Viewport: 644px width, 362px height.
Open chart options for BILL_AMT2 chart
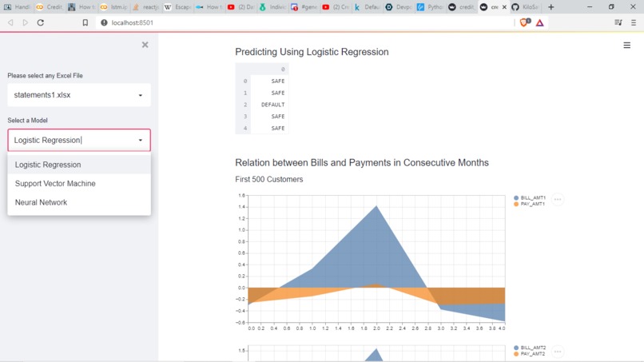point(558,352)
